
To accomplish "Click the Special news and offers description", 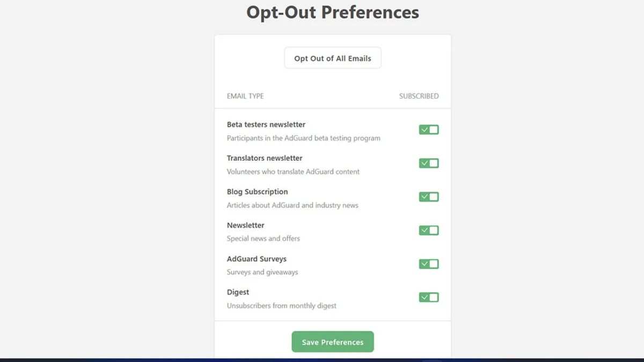I will pos(263,239).
